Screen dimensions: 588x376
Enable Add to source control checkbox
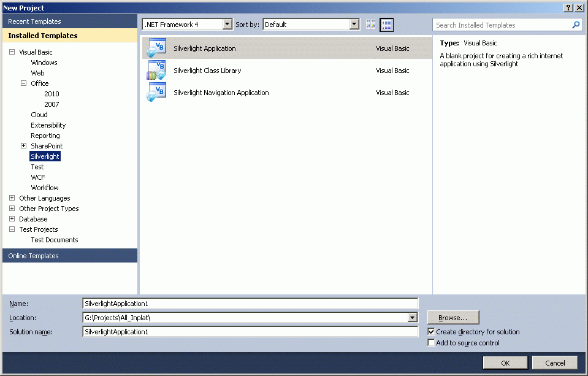click(x=431, y=343)
